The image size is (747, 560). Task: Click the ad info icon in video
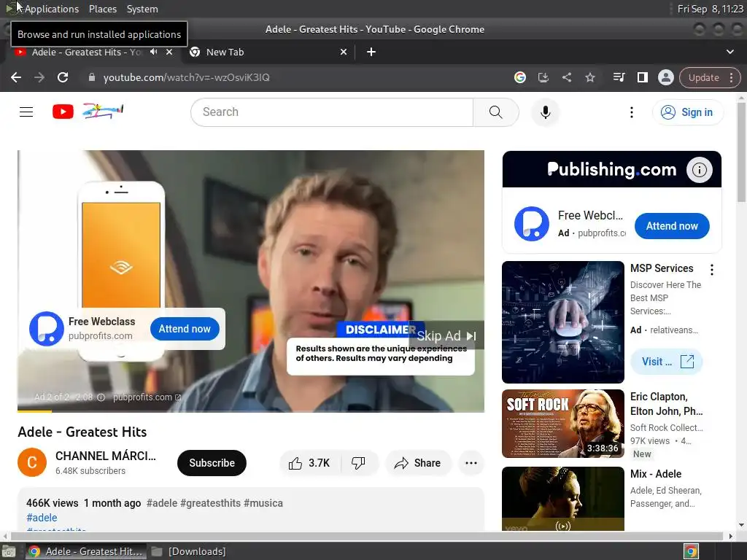(x=101, y=397)
